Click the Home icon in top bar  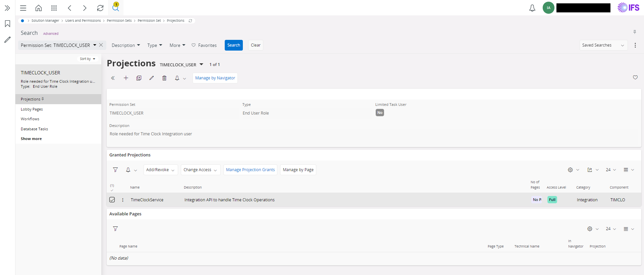pos(39,8)
